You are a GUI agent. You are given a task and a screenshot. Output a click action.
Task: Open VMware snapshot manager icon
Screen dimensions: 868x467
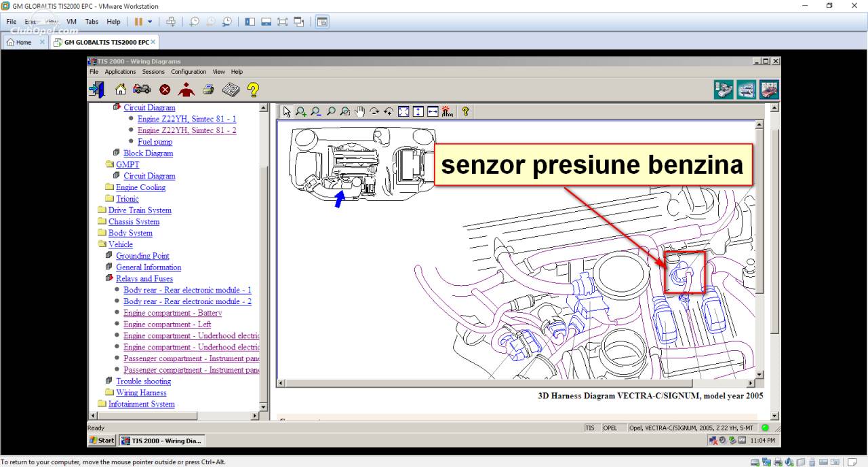[226, 22]
